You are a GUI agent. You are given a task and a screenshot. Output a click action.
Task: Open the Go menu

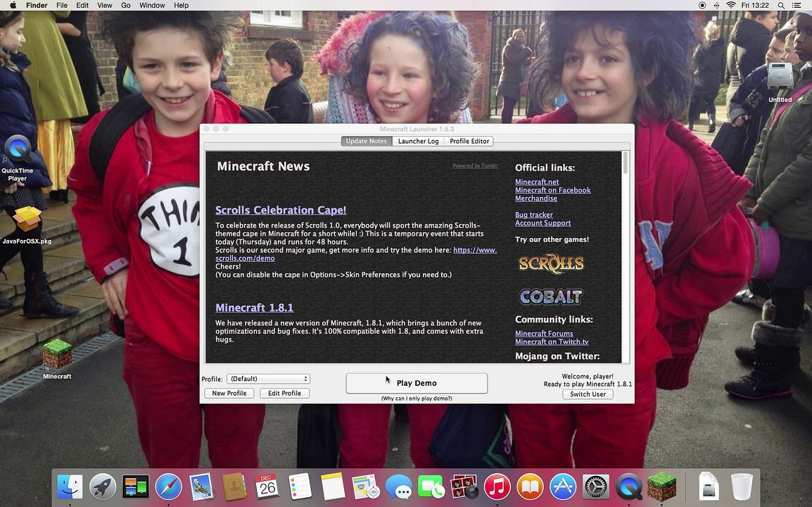point(126,5)
